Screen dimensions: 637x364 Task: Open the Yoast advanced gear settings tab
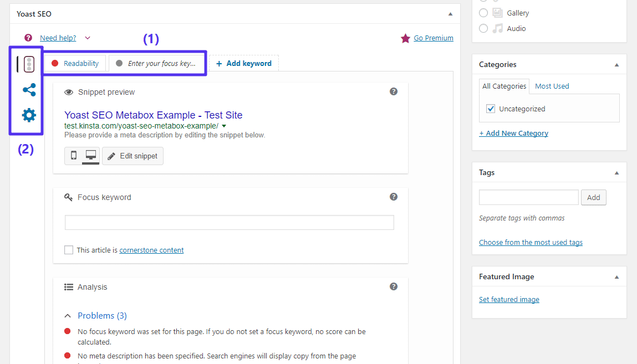pyautogui.click(x=29, y=115)
